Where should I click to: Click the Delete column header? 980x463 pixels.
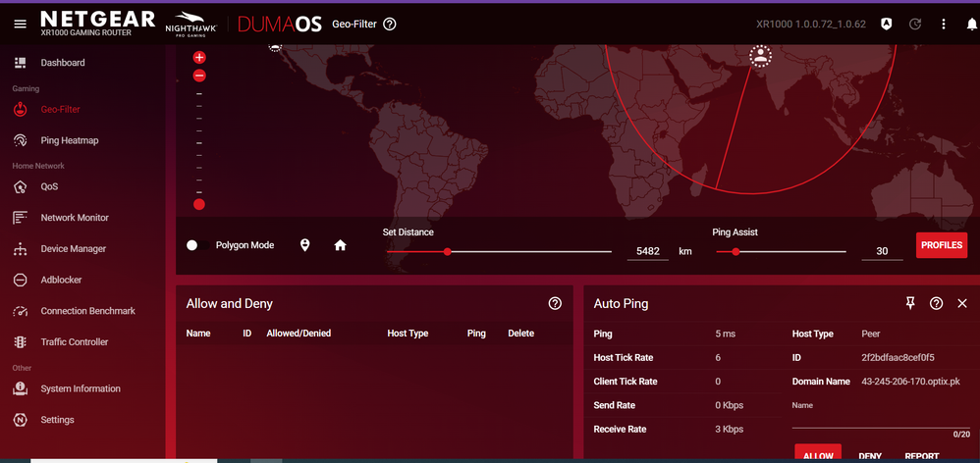coord(521,334)
